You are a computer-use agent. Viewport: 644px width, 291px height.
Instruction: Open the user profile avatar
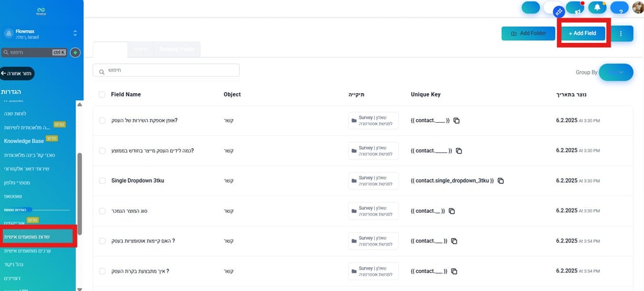[638, 8]
